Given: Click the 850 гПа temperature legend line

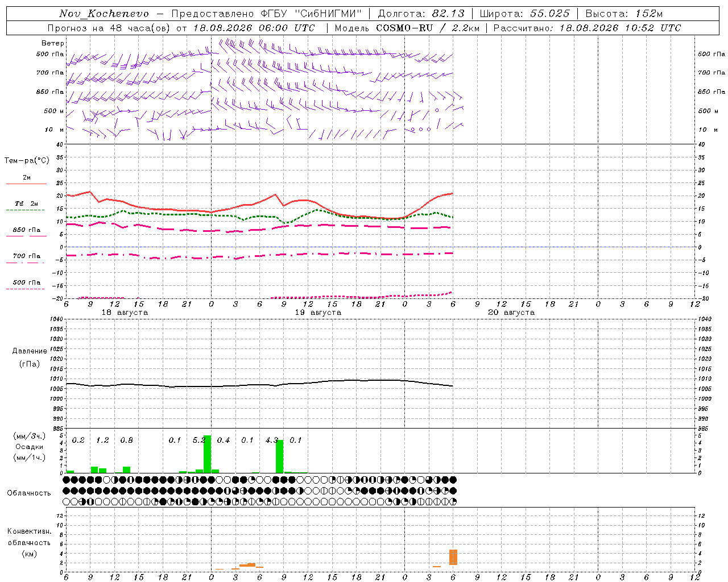Looking at the screenshot, I should point(26,236).
